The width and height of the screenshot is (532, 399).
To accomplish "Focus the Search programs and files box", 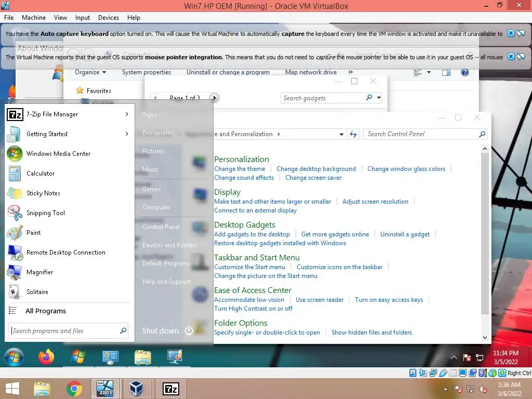I will [x=68, y=331].
